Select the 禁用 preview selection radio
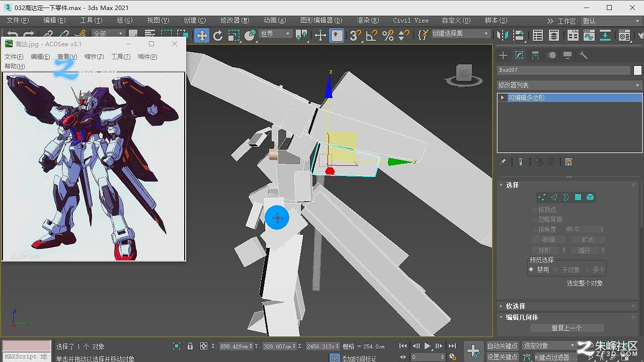 click(x=531, y=269)
